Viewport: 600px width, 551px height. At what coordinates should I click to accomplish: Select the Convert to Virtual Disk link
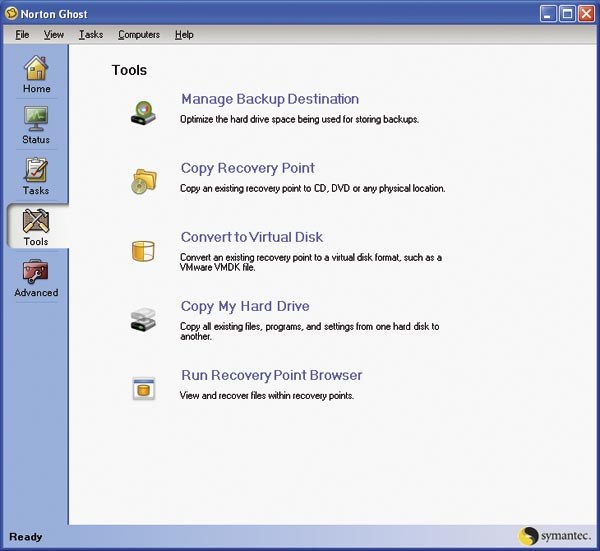[252, 237]
